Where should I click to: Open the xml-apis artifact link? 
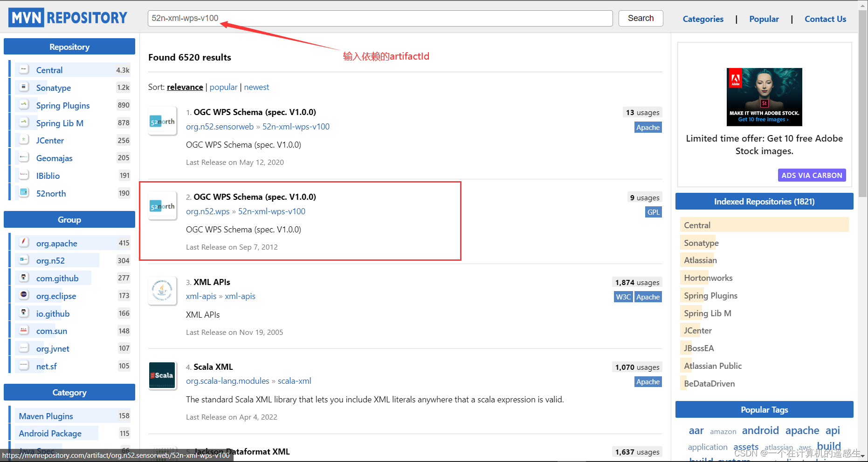(240, 296)
